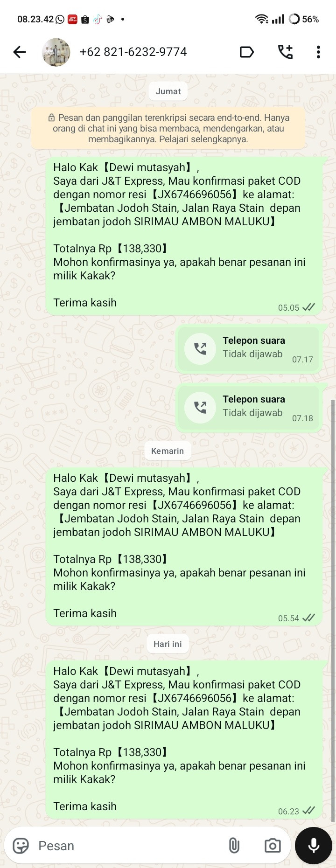Open the contact profile picture
336x868 pixels.
click(56, 52)
